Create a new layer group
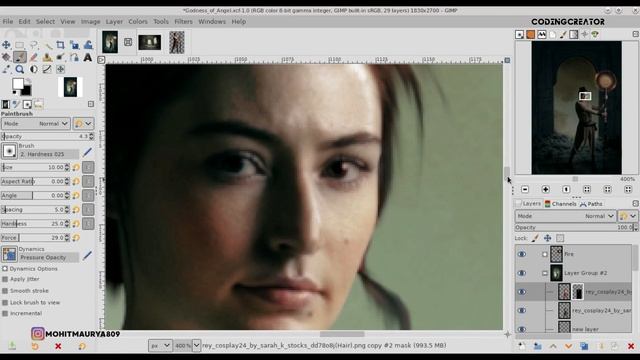 [537, 346]
